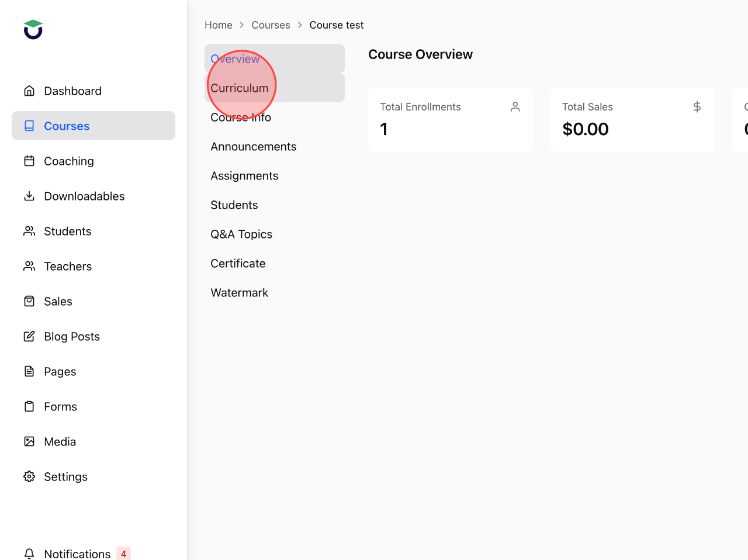
Task: Switch to the Overview tab
Action: pos(275,58)
